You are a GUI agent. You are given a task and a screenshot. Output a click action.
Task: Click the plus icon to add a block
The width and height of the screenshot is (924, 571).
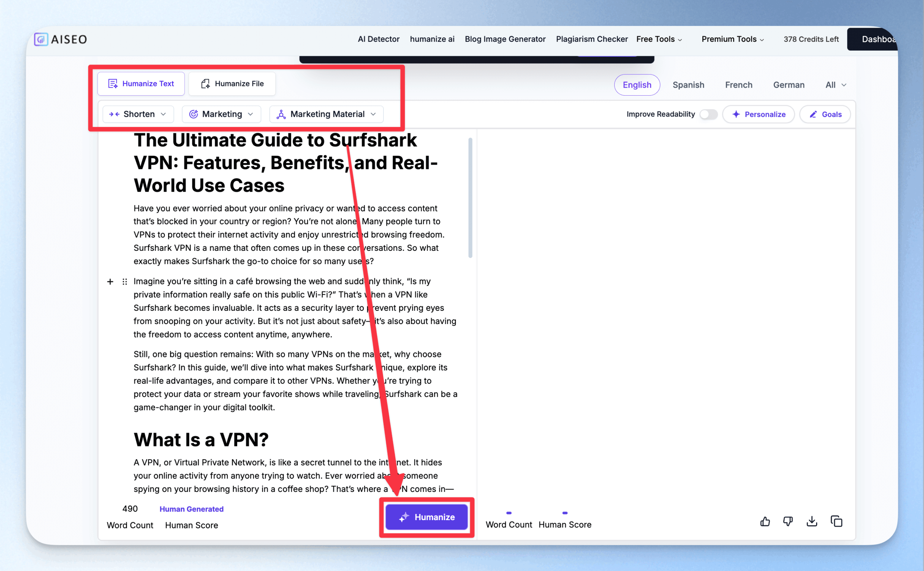click(x=110, y=282)
